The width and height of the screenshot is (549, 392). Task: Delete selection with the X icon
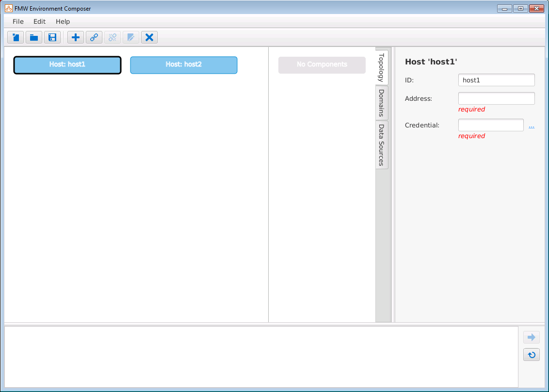149,37
